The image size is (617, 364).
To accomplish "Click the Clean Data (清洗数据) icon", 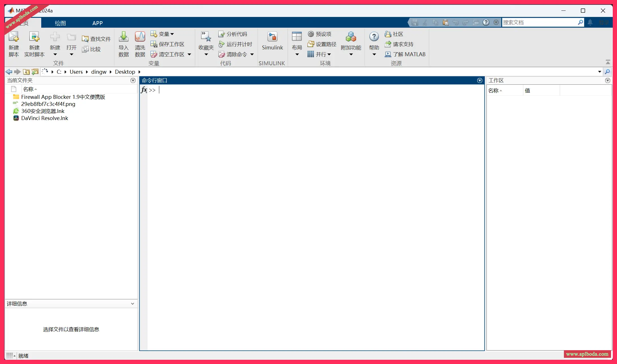I will [x=140, y=37].
